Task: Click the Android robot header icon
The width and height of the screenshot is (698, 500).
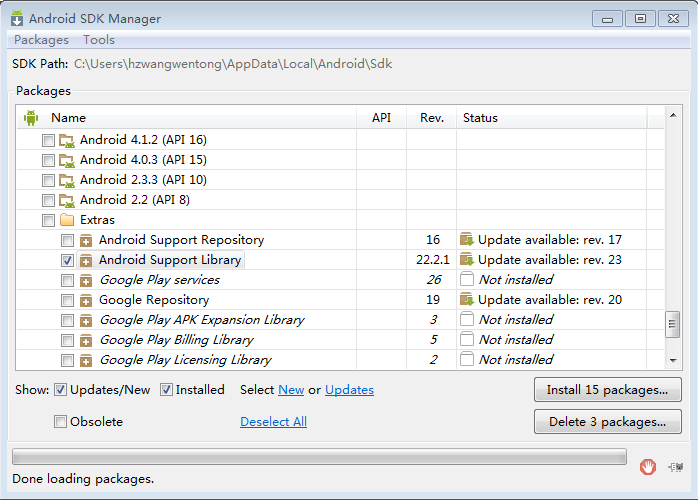Action: [x=31, y=118]
